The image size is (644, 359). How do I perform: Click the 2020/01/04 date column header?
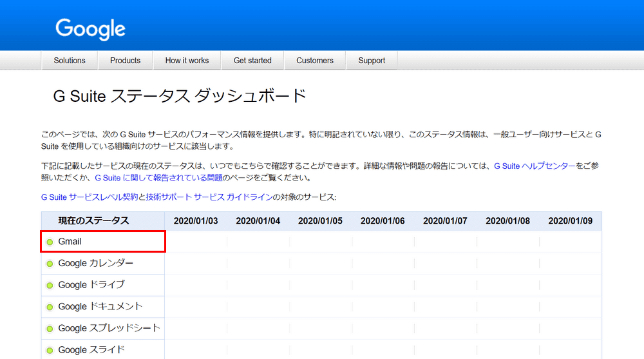tap(258, 221)
